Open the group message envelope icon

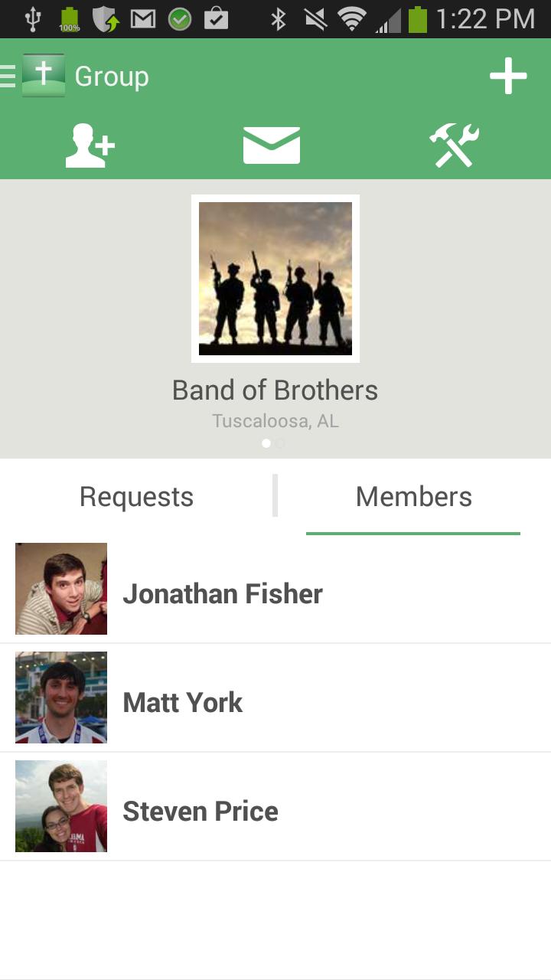tap(272, 145)
